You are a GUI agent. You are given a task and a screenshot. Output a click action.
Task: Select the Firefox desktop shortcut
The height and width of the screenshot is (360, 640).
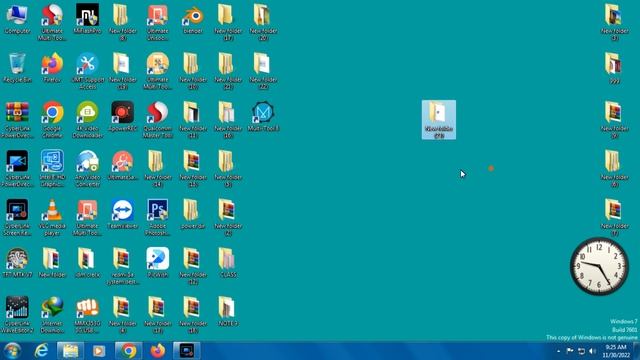pos(52,68)
